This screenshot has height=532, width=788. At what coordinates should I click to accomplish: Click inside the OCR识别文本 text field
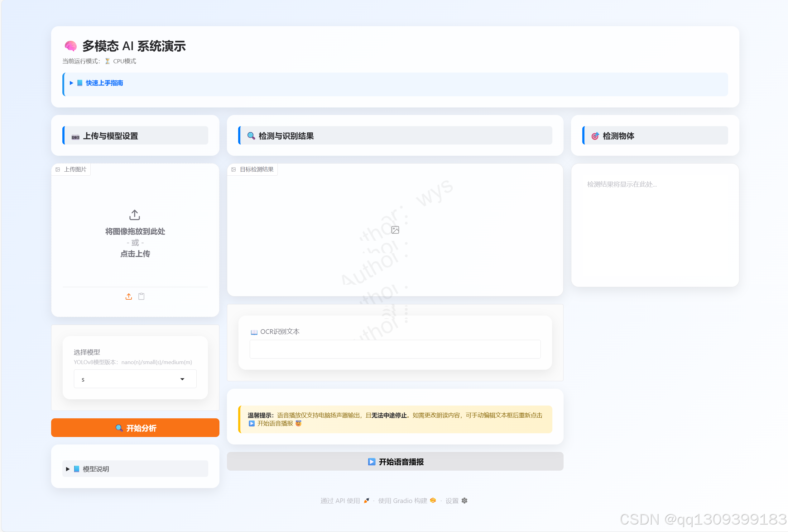pos(395,349)
